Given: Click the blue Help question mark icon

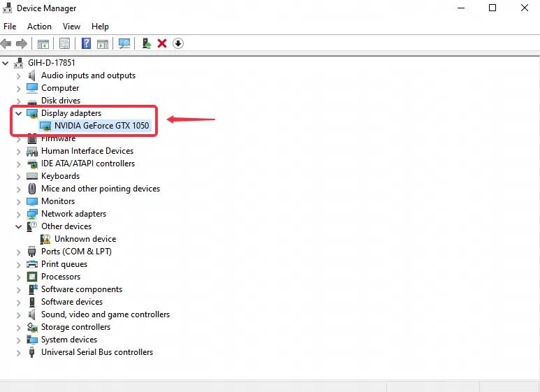Looking at the screenshot, I should pyautogui.click(x=86, y=43).
